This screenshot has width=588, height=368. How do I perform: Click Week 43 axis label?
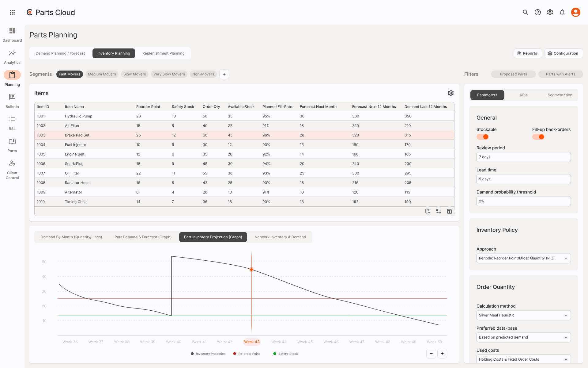[252, 342]
